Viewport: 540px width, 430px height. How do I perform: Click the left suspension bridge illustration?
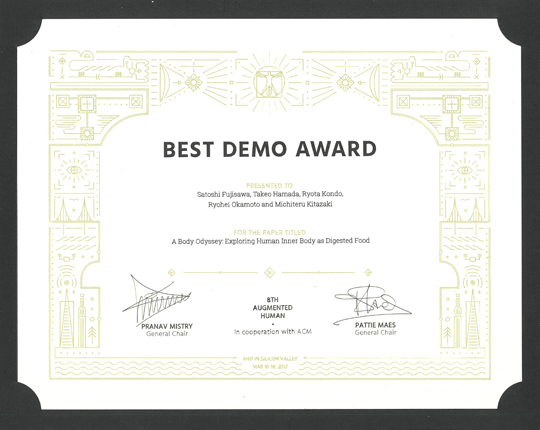pyautogui.click(x=74, y=210)
